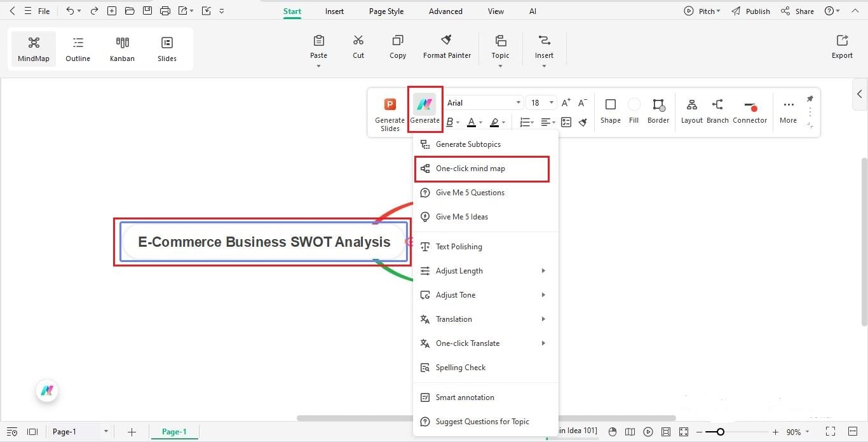Switch to Kanban view
Viewport: 868px width, 442px height.
point(122,48)
